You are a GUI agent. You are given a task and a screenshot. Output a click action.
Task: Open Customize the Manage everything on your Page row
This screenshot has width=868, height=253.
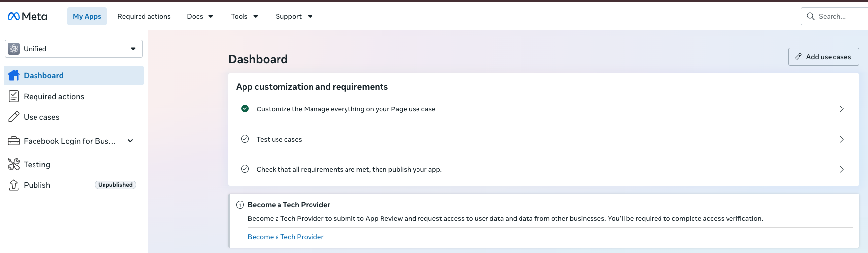543,109
